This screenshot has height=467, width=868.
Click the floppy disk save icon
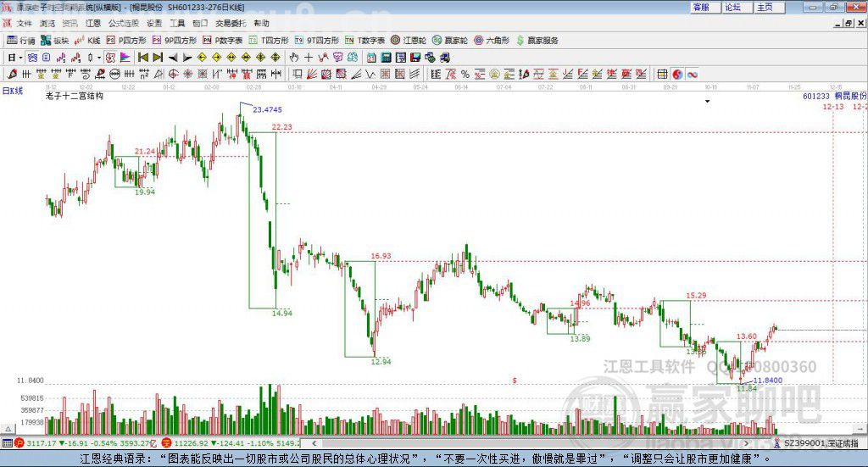click(415, 58)
